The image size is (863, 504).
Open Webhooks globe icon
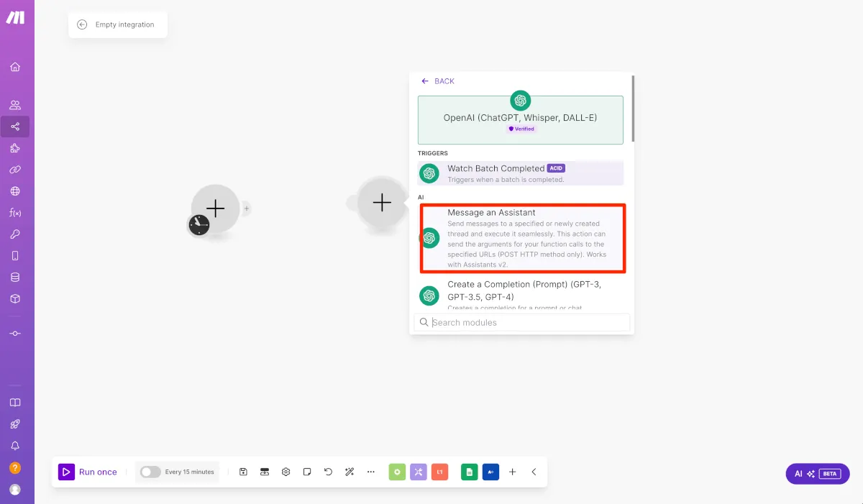15,191
